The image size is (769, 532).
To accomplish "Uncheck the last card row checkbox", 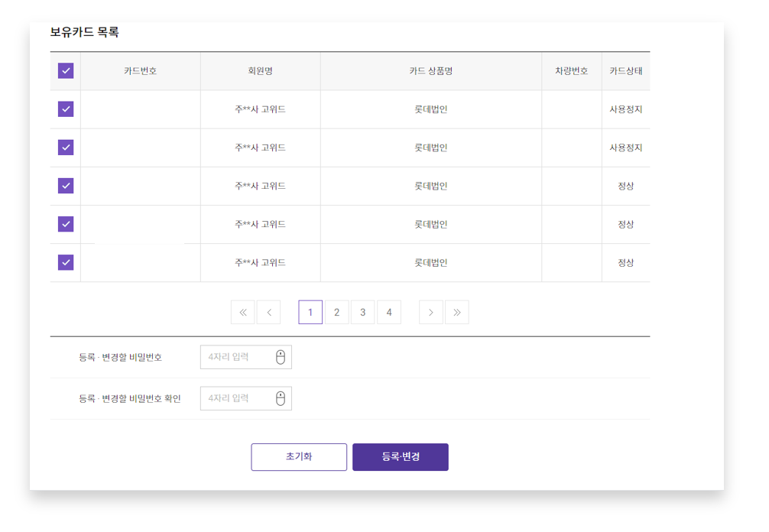I will coord(66,262).
